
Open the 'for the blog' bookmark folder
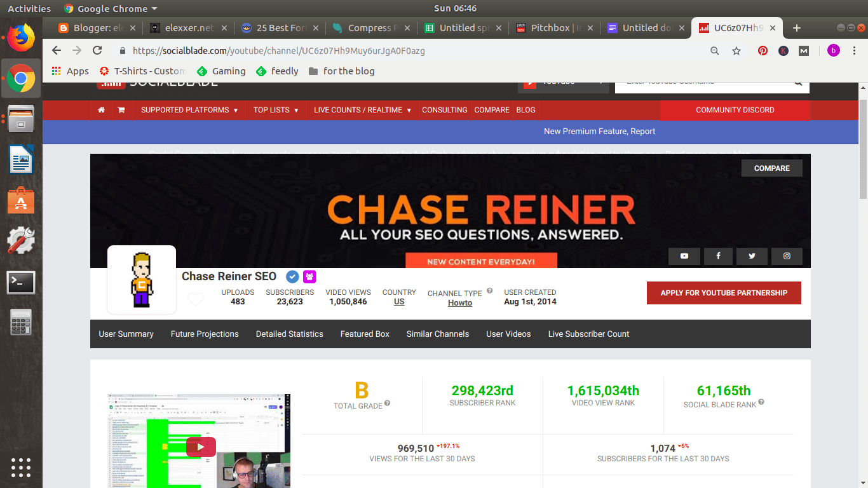(341, 71)
